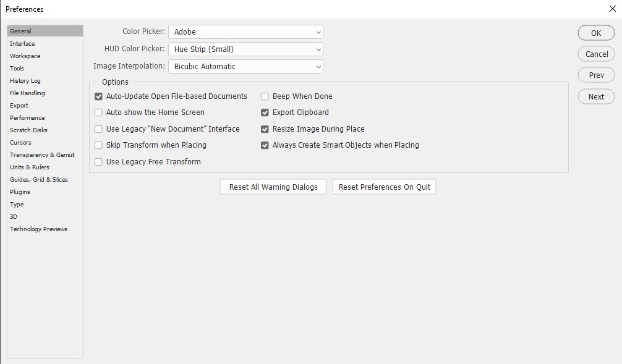Open the Image Interpolation dropdown

[245, 66]
